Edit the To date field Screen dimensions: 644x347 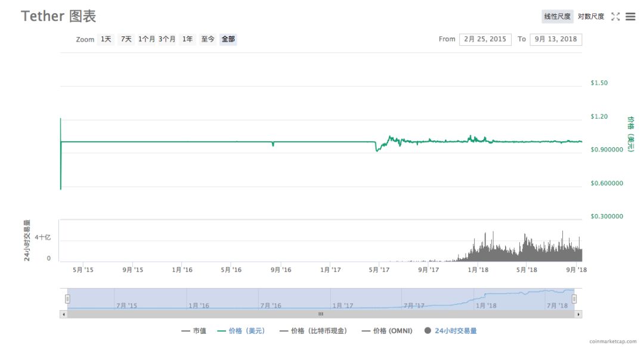[x=556, y=39]
